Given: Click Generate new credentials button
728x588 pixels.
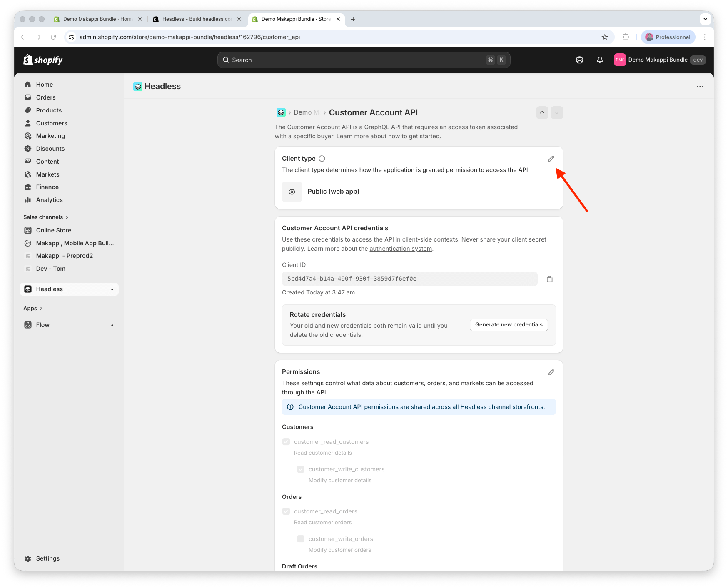Looking at the screenshot, I should point(509,325).
